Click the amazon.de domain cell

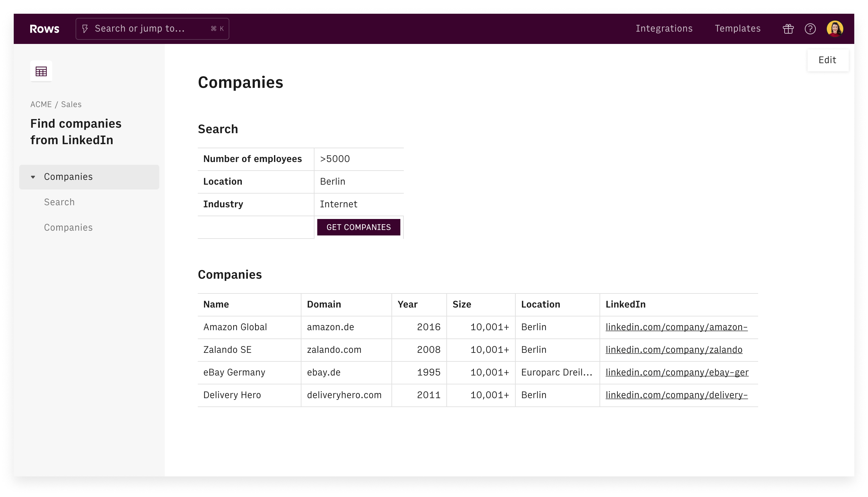tap(346, 327)
